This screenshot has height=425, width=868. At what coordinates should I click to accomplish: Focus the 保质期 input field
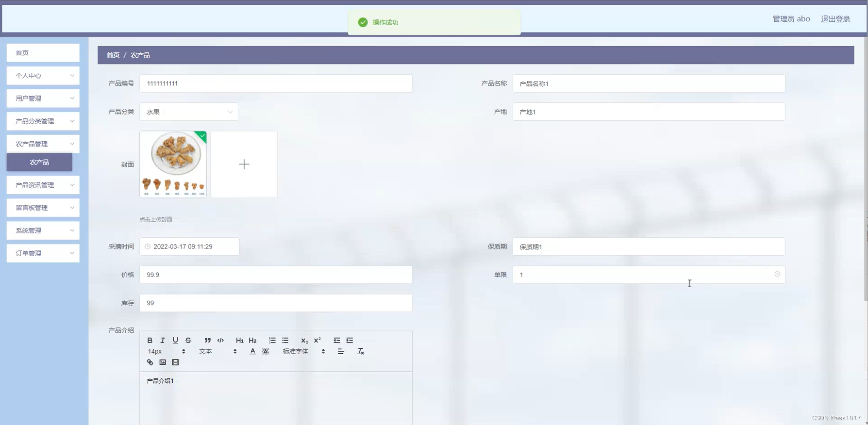[649, 246]
